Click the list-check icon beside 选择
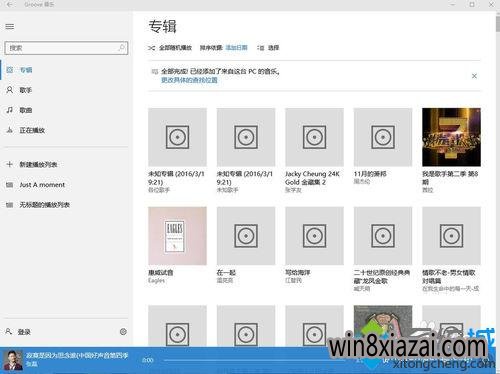This screenshot has height=374, width=500. pos(260,48)
